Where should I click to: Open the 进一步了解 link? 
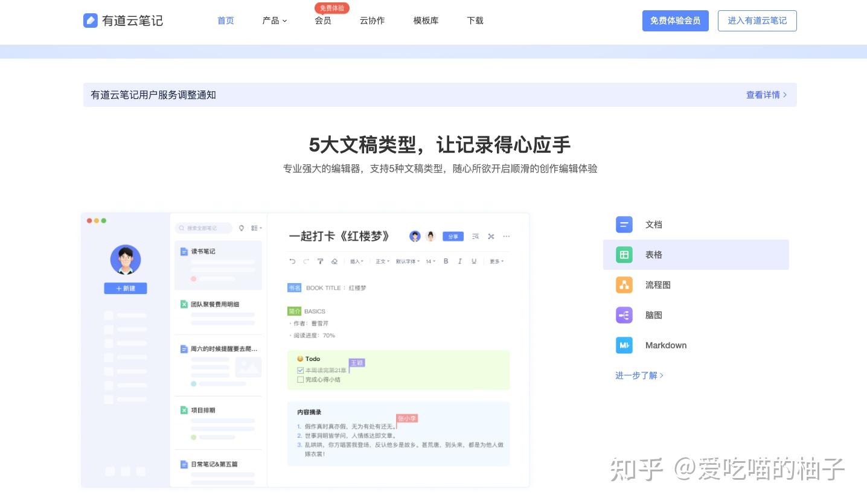pyautogui.click(x=639, y=375)
